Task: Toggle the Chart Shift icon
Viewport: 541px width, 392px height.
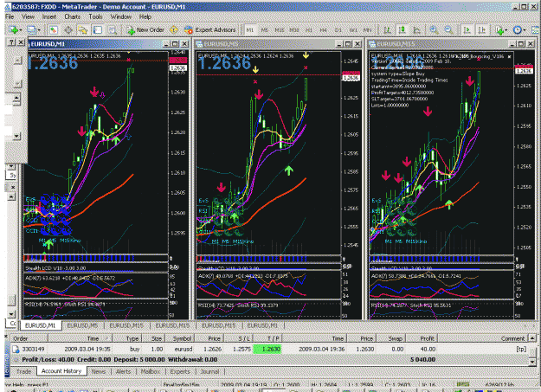Action: [x=482, y=30]
